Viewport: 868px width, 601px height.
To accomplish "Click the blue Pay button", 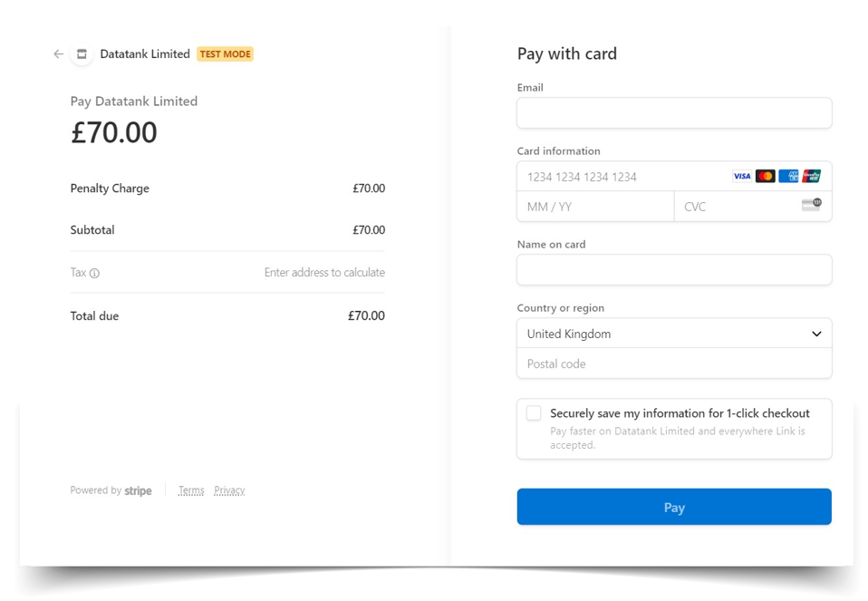I will 674,507.
